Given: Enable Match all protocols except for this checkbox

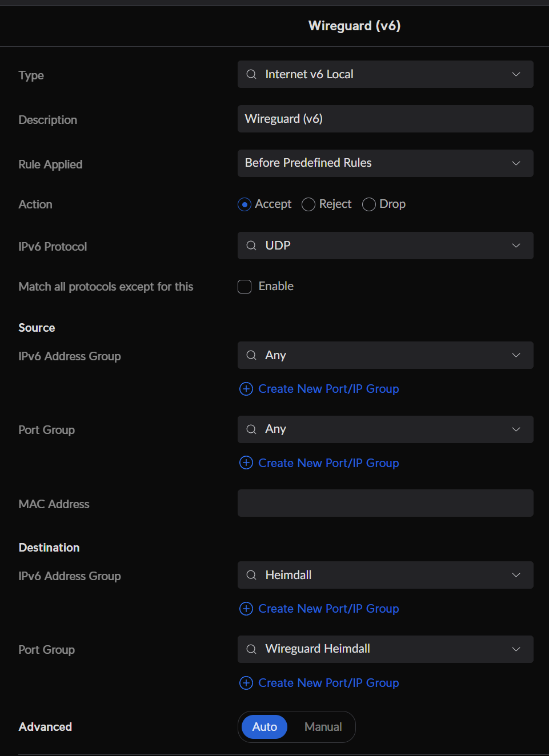Looking at the screenshot, I should pyautogui.click(x=245, y=287).
